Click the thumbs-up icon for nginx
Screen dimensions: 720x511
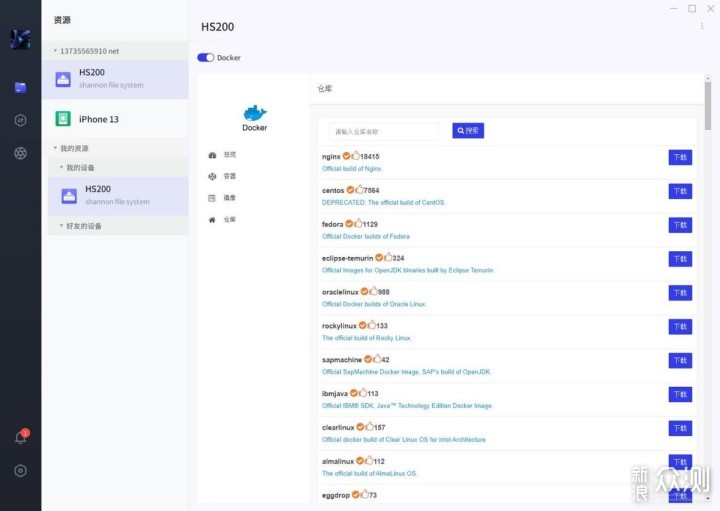coord(355,155)
